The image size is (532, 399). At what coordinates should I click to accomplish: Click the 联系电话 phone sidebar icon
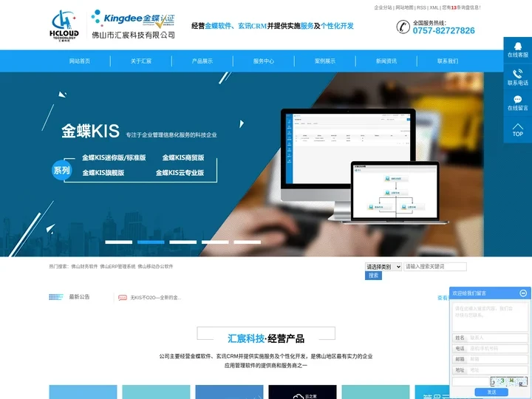click(517, 78)
